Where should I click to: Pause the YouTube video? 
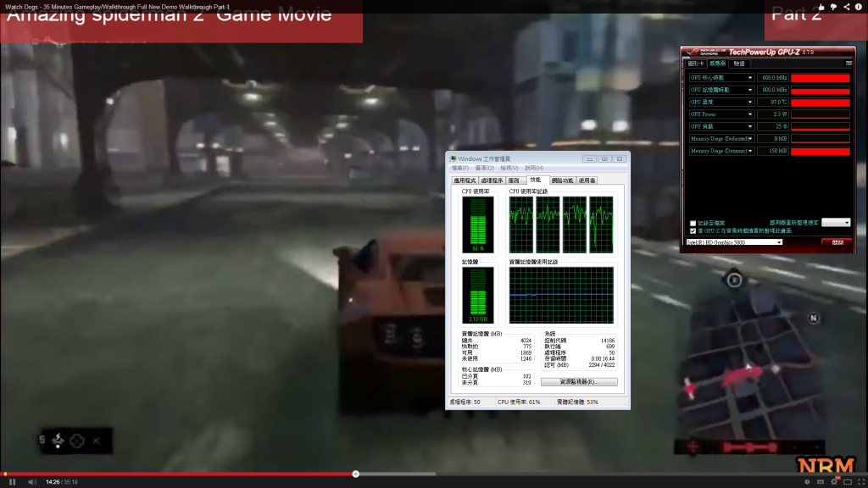pos(12,482)
